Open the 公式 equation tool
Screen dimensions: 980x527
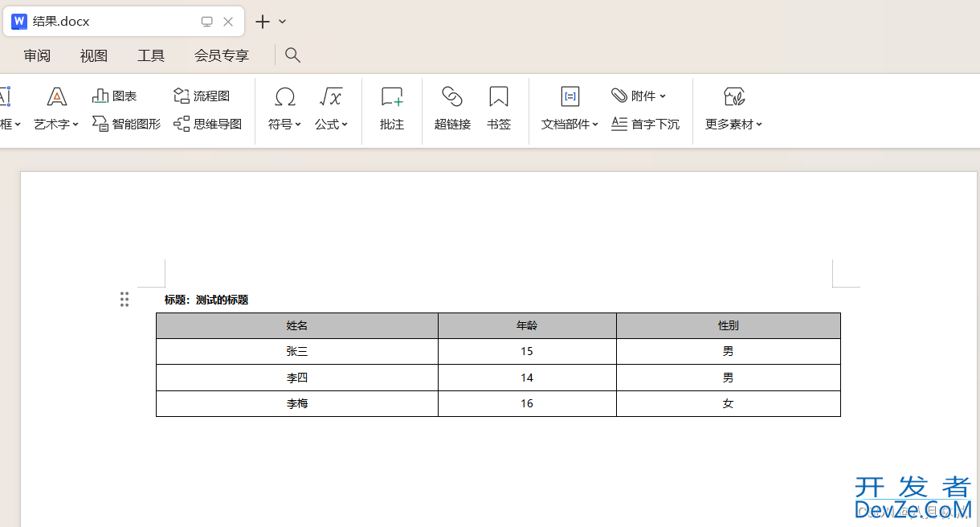pyautogui.click(x=331, y=109)
